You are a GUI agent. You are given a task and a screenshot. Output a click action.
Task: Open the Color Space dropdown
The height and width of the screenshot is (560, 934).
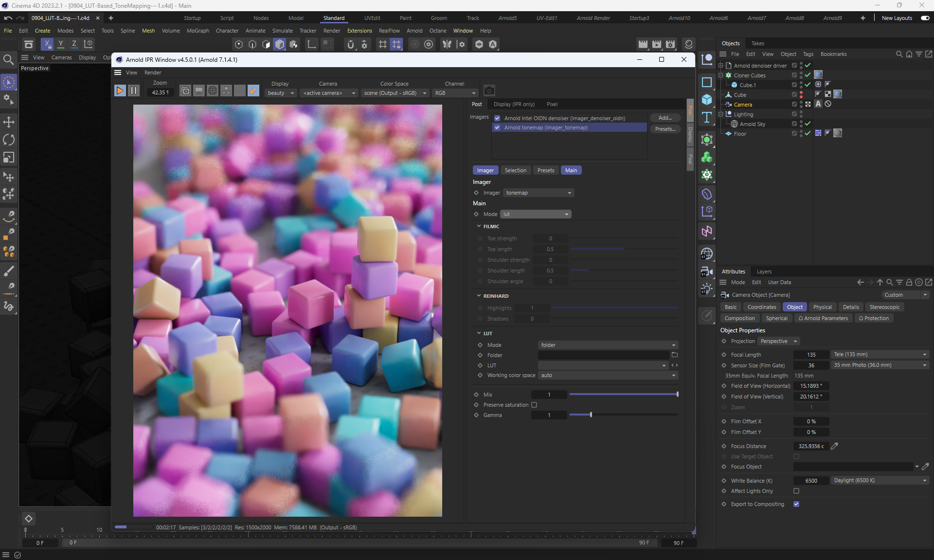395,93
